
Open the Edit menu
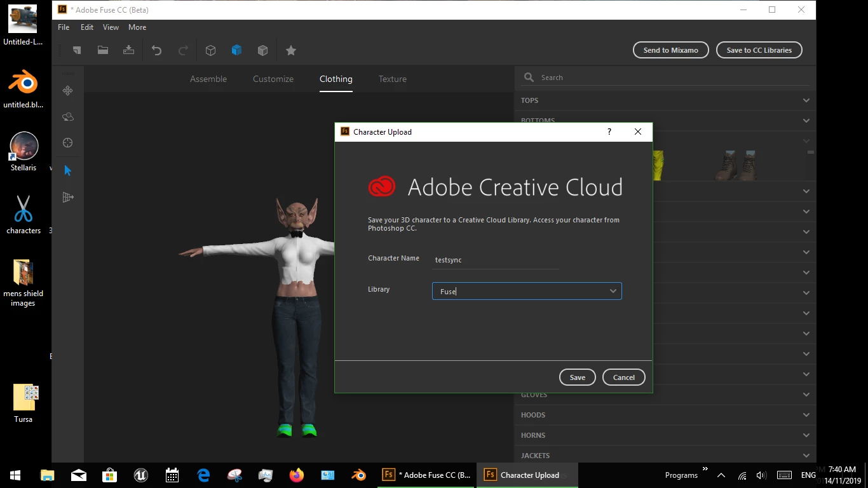87,27
